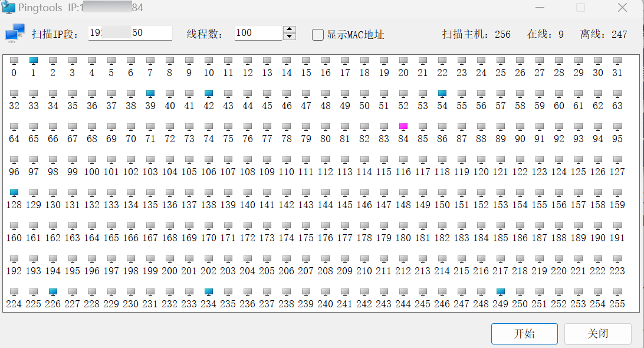Click the network computers icon beside 扫描IP段

[x=15, y=34]
